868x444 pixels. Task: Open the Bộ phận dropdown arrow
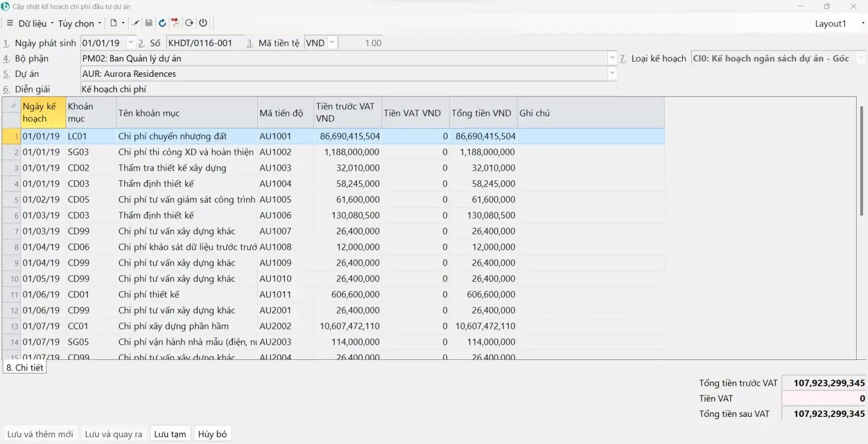pos(612,58)
